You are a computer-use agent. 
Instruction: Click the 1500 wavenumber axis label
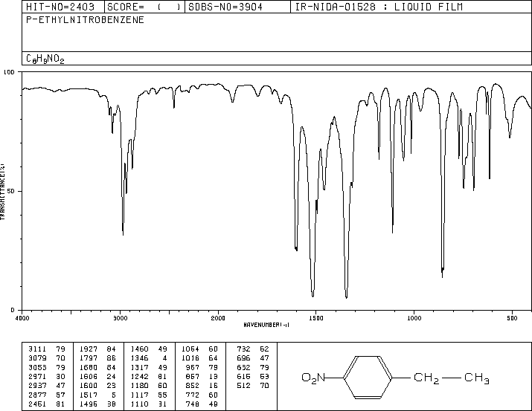(316, 318)
